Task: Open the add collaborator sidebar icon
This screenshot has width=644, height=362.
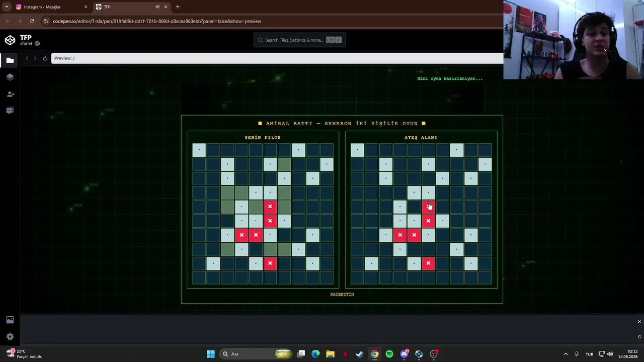Action: tap(10, 94)
